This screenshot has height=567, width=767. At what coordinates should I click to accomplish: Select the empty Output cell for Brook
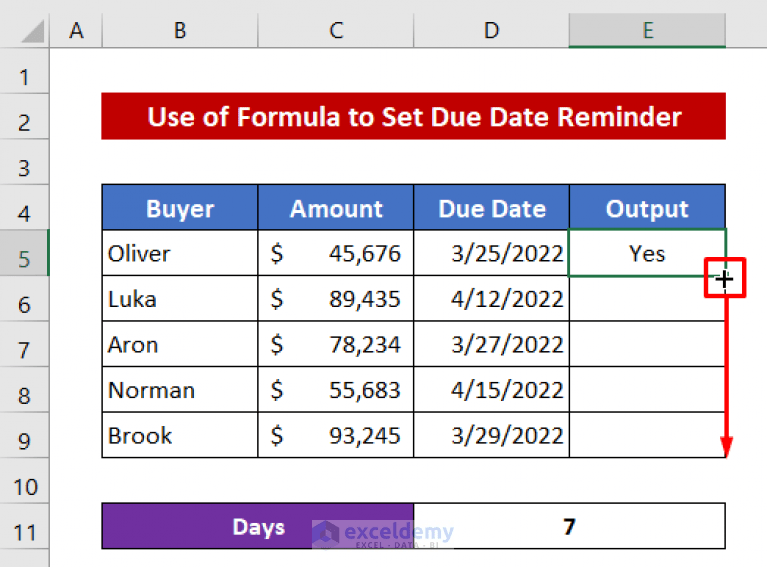[x=647, y=436]
